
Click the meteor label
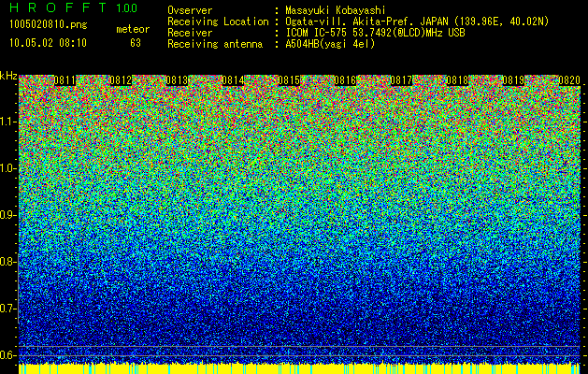[133, 29]
